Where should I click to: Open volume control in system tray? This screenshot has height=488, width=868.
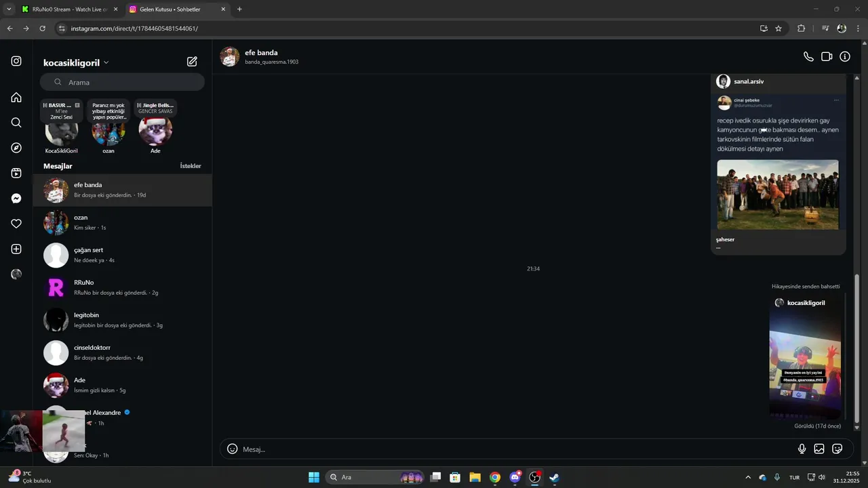pos(822,477)
